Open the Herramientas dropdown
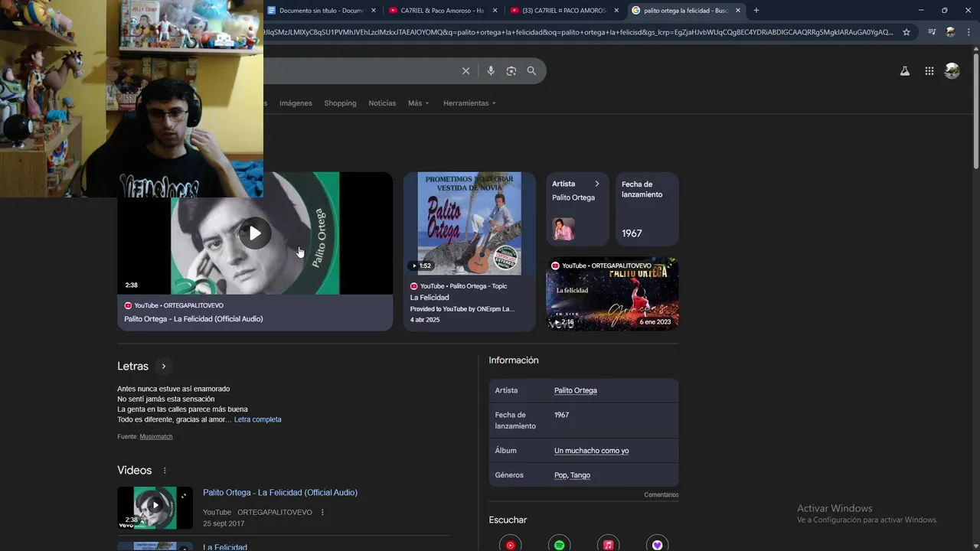Image resolution: width=980 pixels, height=551 pixels. (469, 103)
